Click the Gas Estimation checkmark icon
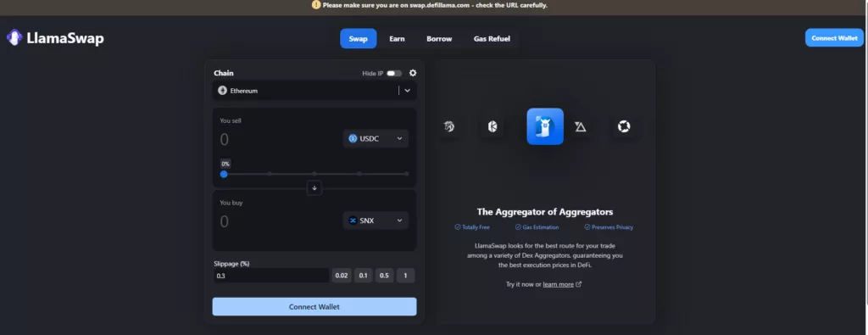868x335 pixels. coord(518,227)
